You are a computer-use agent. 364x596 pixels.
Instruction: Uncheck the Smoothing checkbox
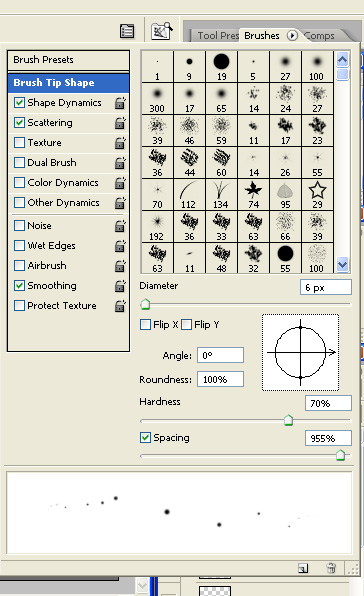point(19,285)
